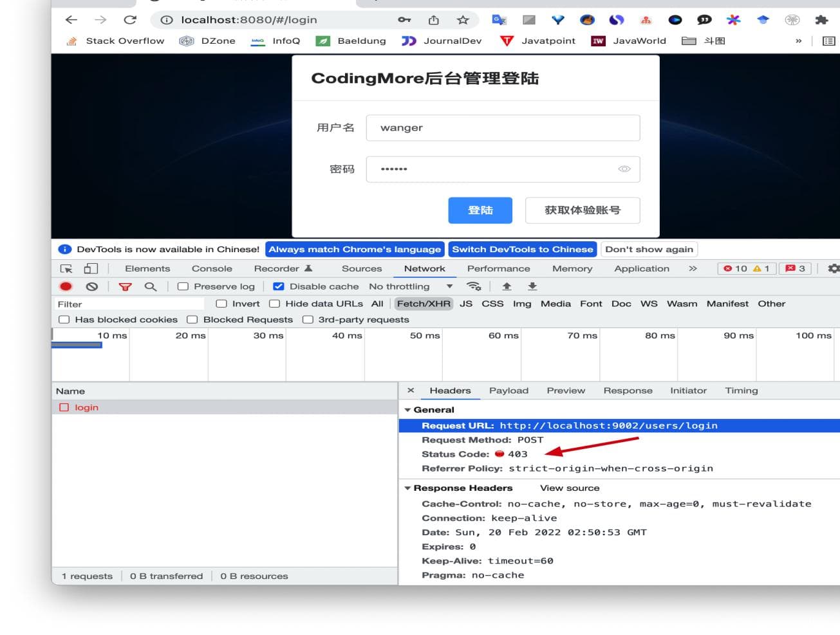Click Don't show again
The height and width of the screenshot is (635, 840).
649,250
